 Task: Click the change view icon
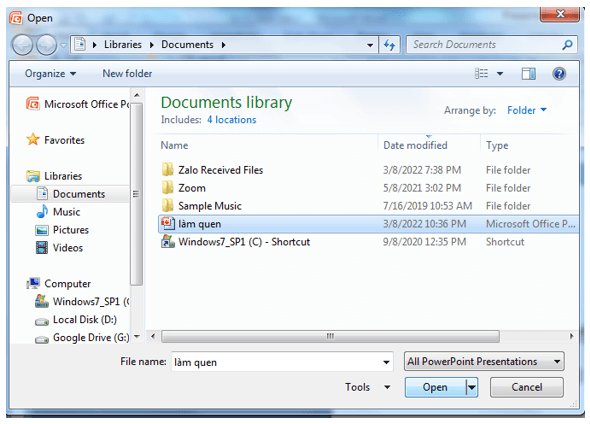pyautogui.click(x=482, y=73)
